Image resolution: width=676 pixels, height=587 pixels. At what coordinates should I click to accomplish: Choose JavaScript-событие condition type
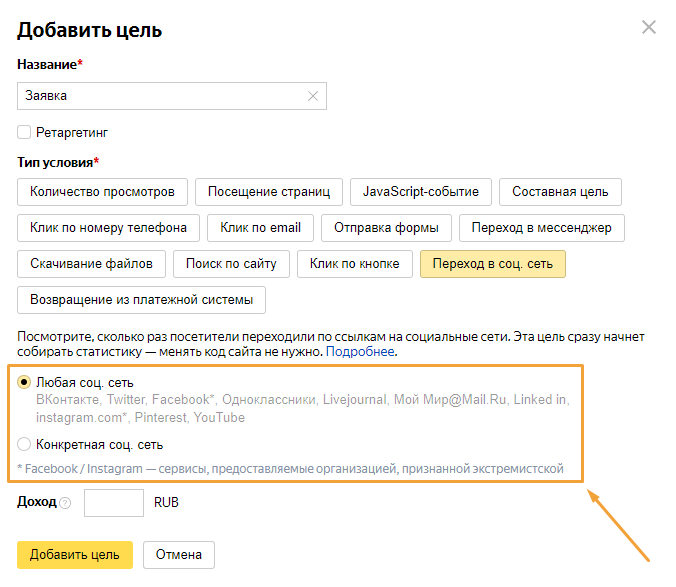pyautogui.click(x=421, y=192)
